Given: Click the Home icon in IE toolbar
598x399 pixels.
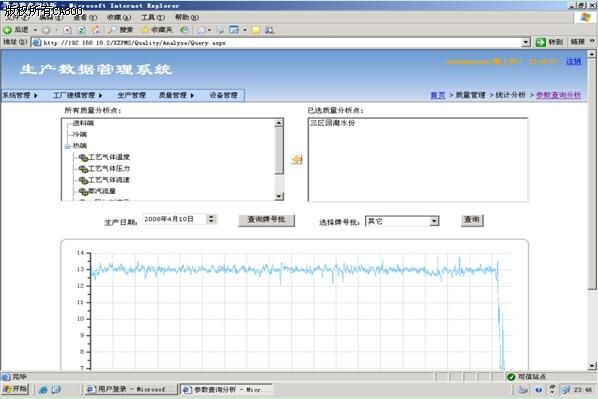Looking at the screenshot, I should tap(96, 30).
